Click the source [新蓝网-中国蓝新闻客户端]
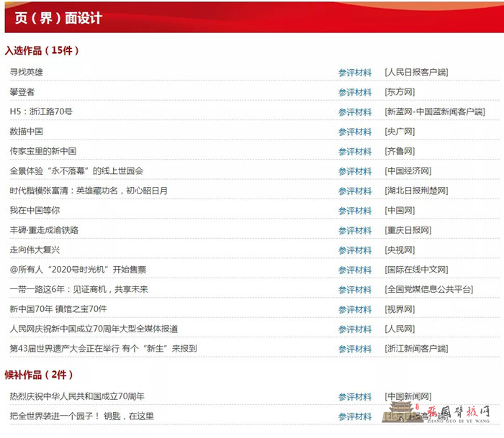The height and width of the screenshot is (438, 504). click(435, 111)
